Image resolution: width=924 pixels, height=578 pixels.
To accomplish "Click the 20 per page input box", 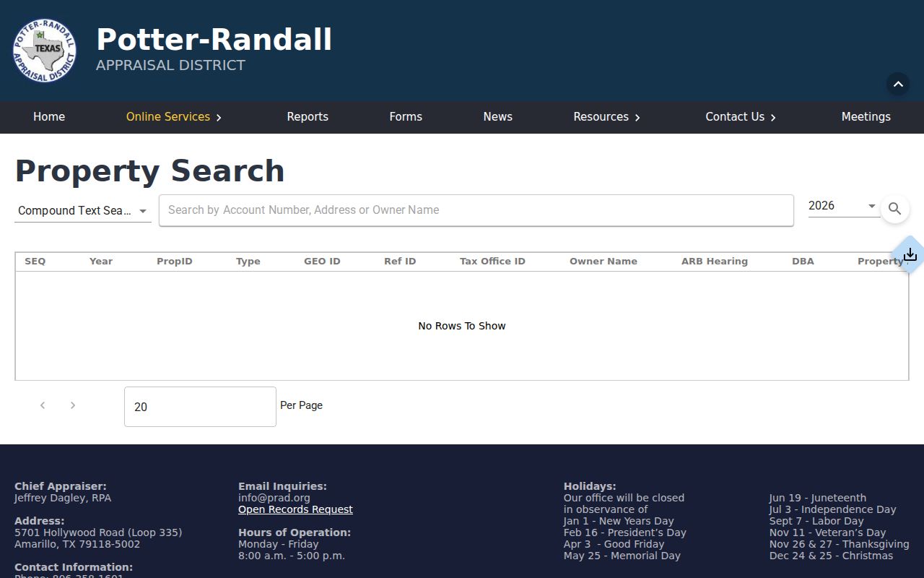I will (200, 407).
